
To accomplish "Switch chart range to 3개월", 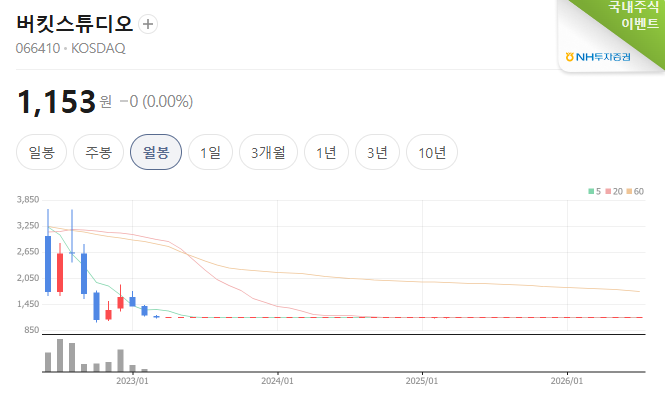I will tap(268, 152).
